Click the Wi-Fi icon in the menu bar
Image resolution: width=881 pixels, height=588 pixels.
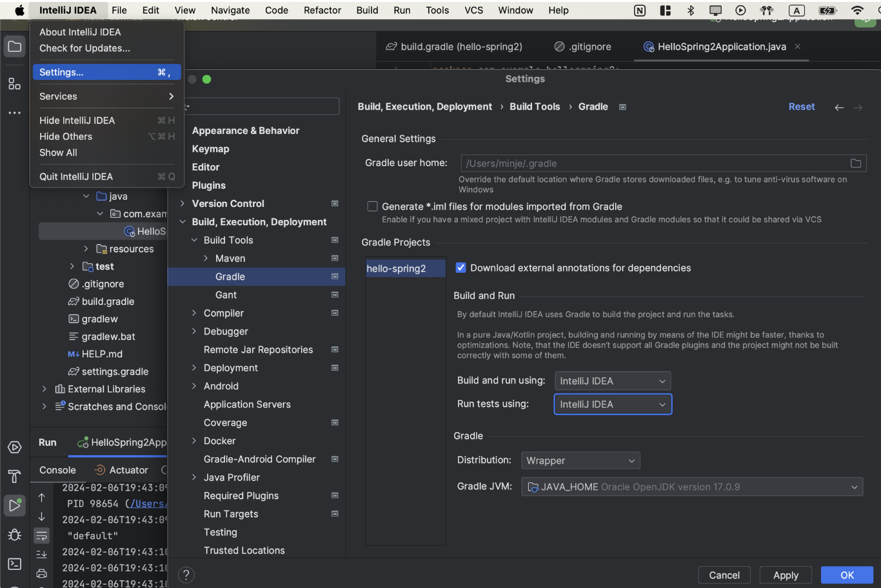857,10
